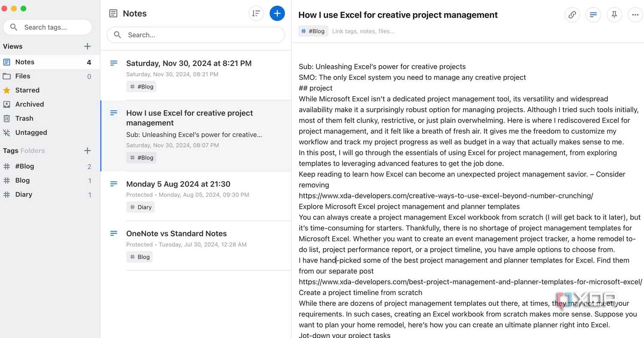Open the Files view
This screenshot has height=338, width=644.
pos(50,76)
